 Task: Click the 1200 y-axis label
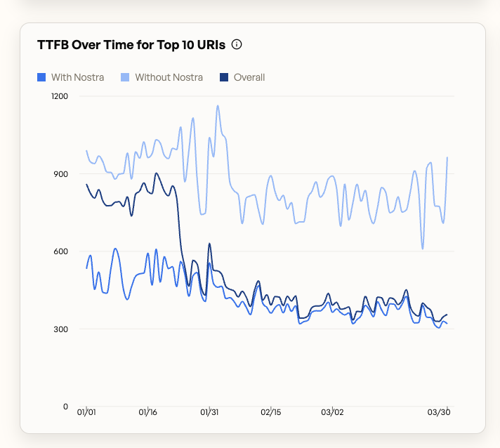(x=60, y=96)
